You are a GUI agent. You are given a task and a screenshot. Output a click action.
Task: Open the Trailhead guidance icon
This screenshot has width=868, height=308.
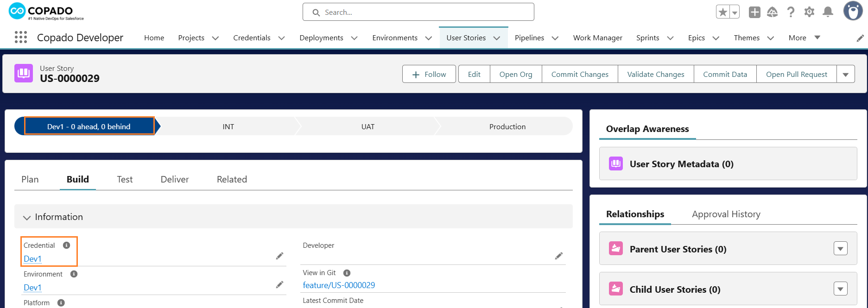pyautogui.click(x=773, y=12)
